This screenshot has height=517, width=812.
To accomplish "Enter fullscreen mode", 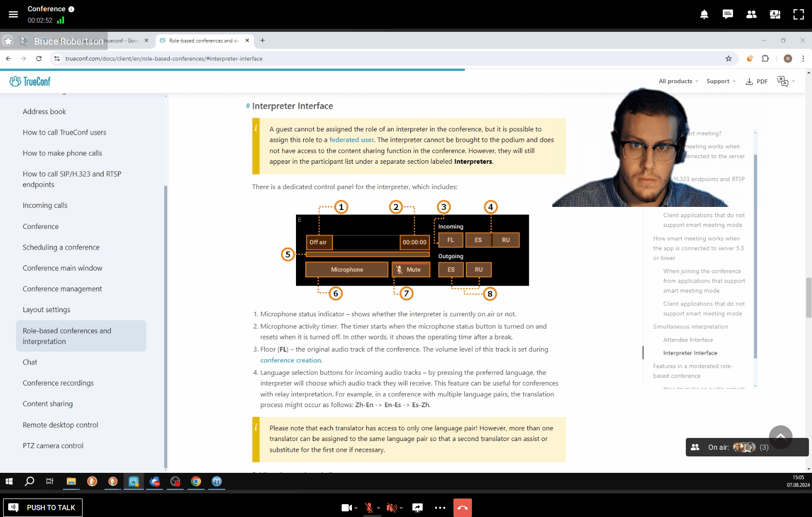I will pyautogui.click(x=799, y=14).
